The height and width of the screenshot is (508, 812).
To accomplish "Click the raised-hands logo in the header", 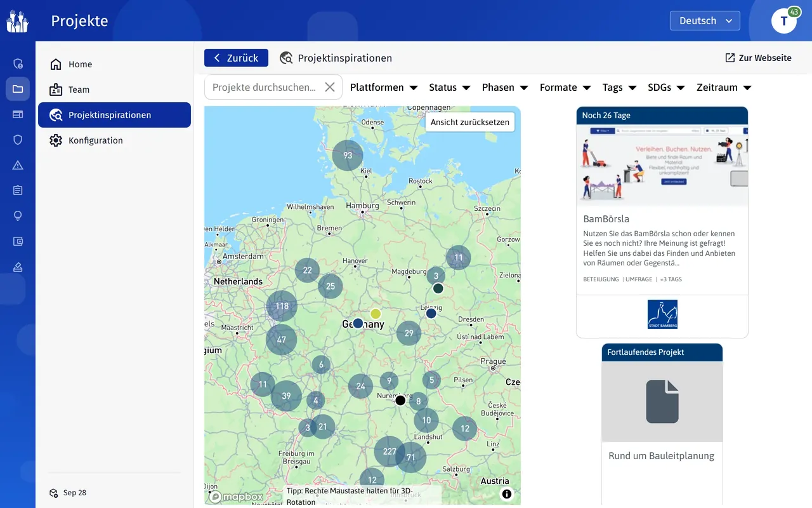I will coord(18,21).
